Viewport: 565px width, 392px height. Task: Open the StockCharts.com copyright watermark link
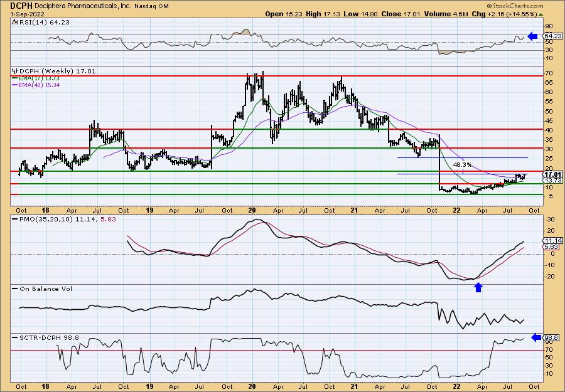coord(515,6)
